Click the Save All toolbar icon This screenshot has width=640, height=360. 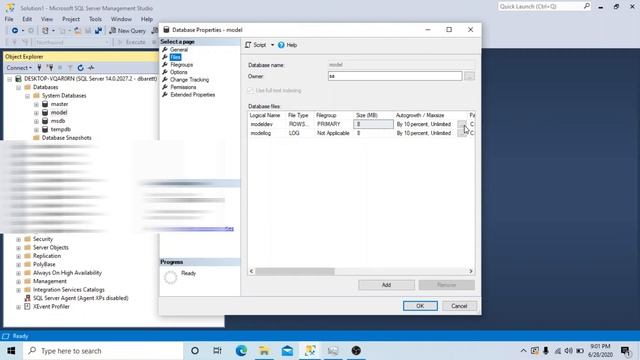[98, 31]
